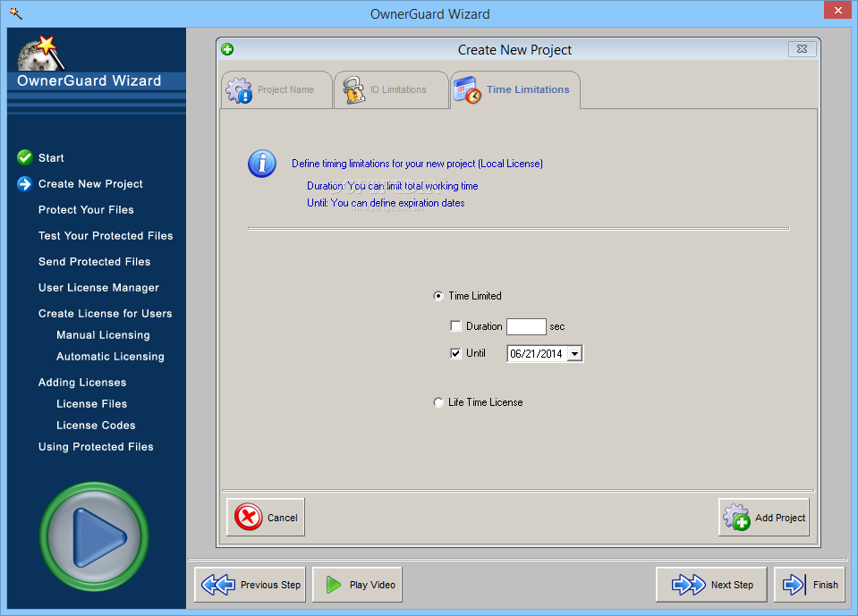Click the OwnerGuard Wizard sidebar heading
This screenshot has height=616, width=858.
click(x=89, y=80)
